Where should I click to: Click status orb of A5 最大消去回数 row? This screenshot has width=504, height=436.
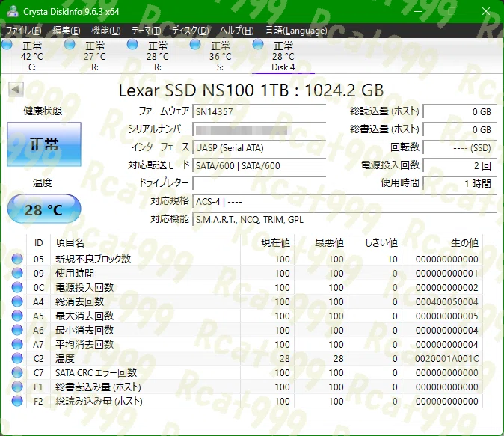tap(17, 316)
